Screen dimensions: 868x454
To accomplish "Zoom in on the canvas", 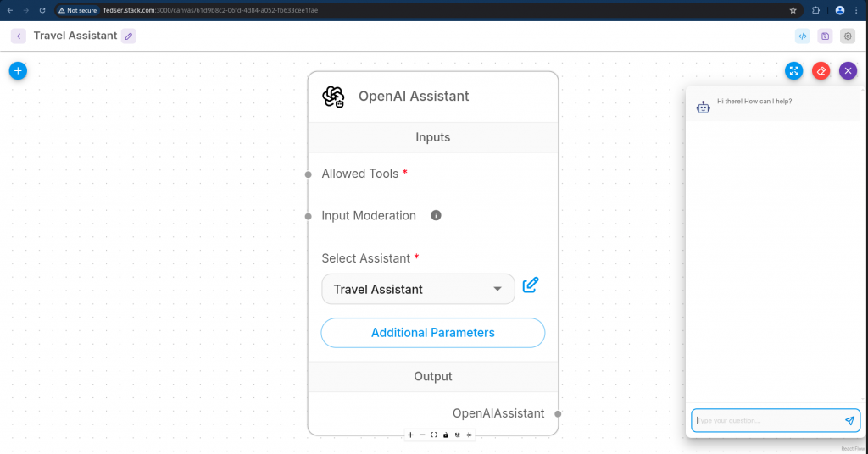I will pyautogui.click(x=410, y=435).
